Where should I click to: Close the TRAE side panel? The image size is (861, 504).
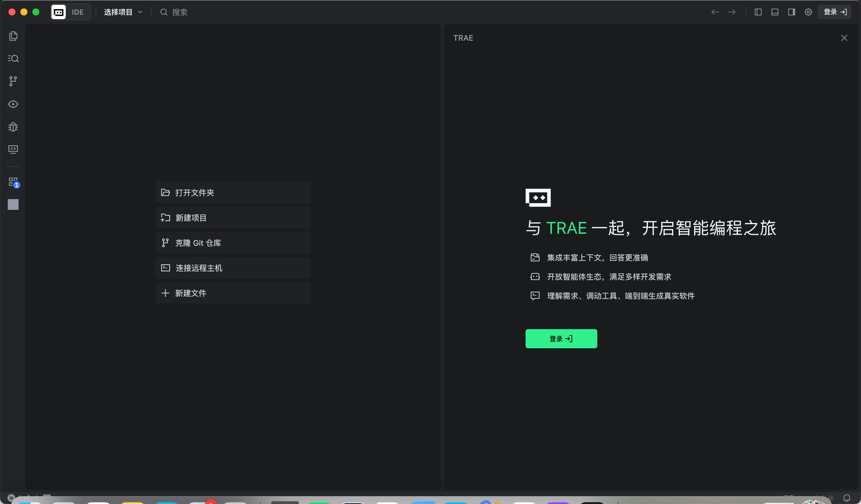844,38
